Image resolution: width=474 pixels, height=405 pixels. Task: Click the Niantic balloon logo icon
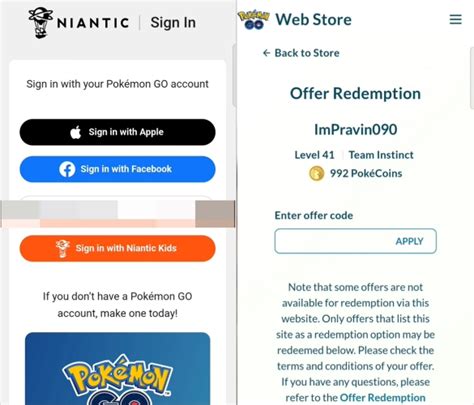click(x=40, y=23)
